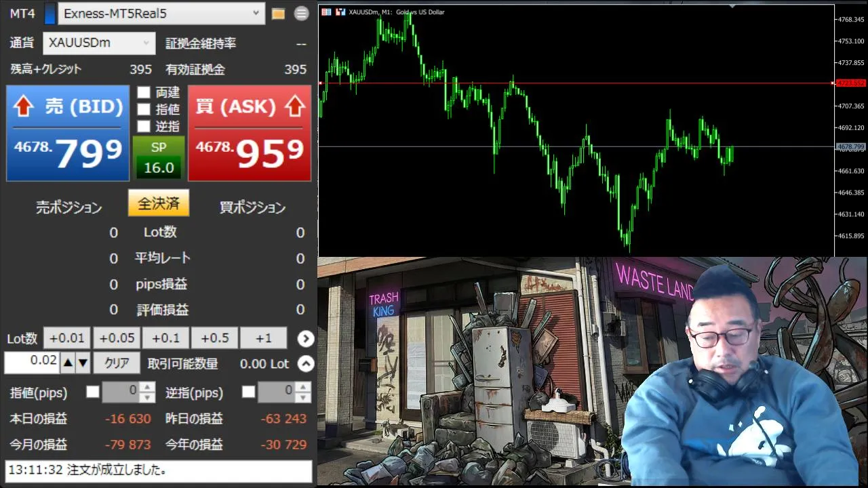Click the chart window icon at top-left of chart
The height and width of the screenshot is (488, 868).
[x=327, y=12]
